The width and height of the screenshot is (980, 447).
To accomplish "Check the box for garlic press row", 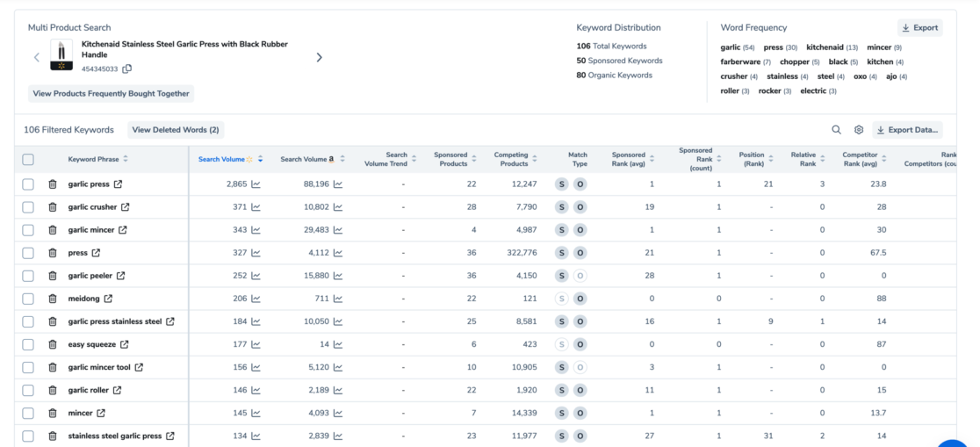I will (x=28, y=184).
